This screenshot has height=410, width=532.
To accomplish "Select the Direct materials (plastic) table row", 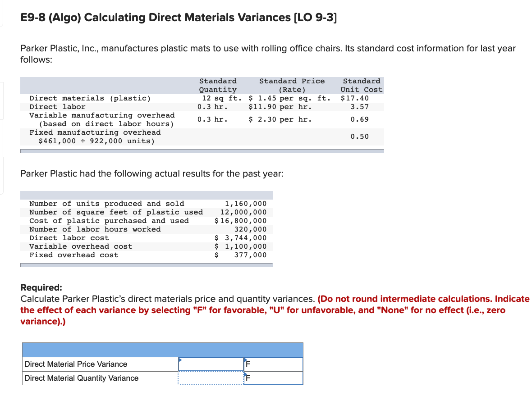I will click(135, 98).
